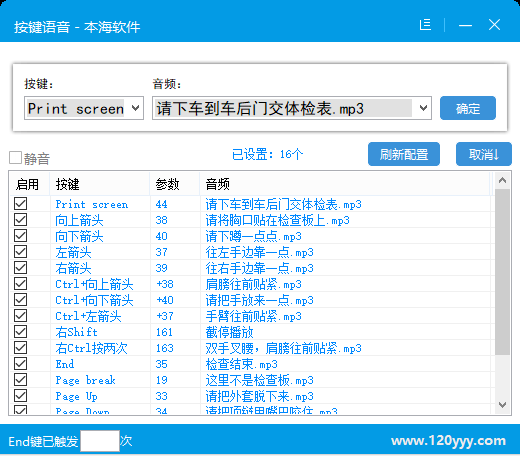Open the www.120yyy.com link
520x456 pixels.
(x=448, y=441)
